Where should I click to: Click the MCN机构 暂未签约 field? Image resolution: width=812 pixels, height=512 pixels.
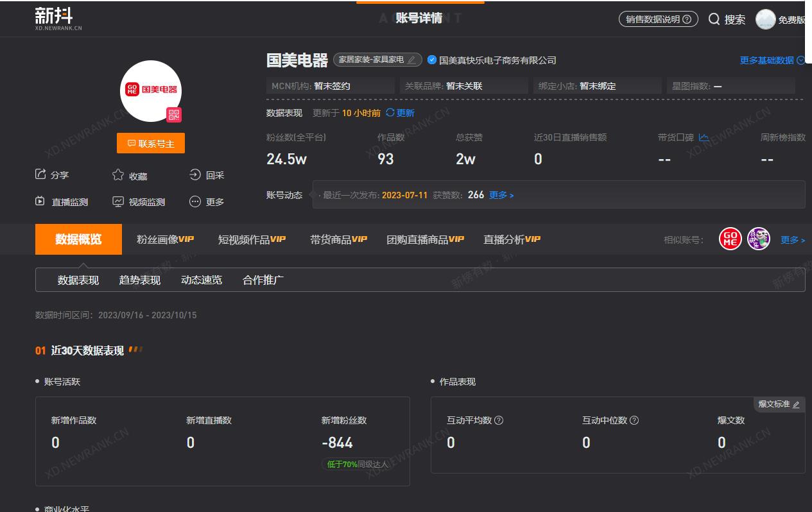pos(331,86)
